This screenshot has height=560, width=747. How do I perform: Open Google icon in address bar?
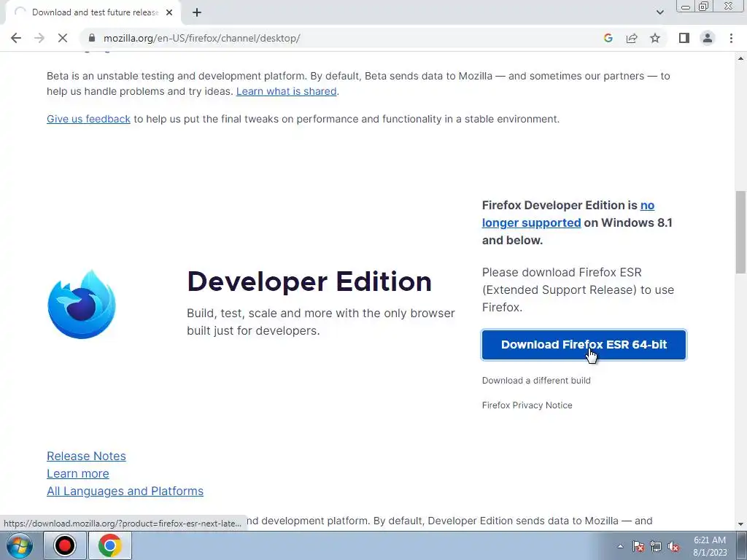(608, 38)
